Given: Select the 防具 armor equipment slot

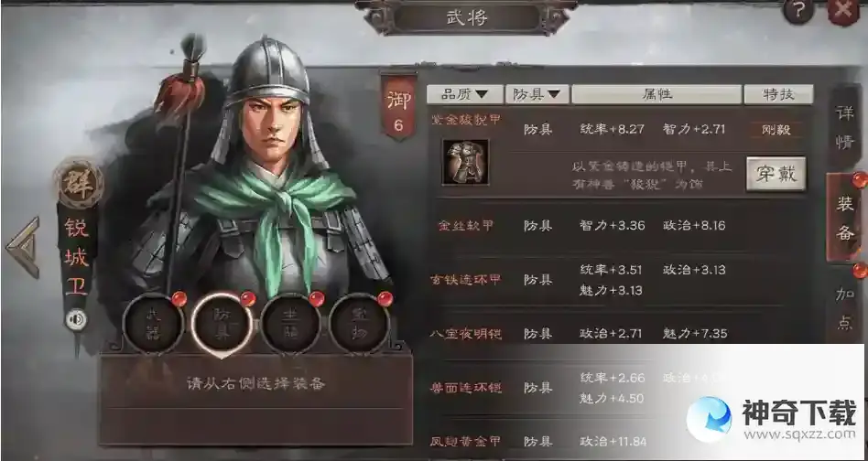Looking at the screenshot, I should pos(222,323).
